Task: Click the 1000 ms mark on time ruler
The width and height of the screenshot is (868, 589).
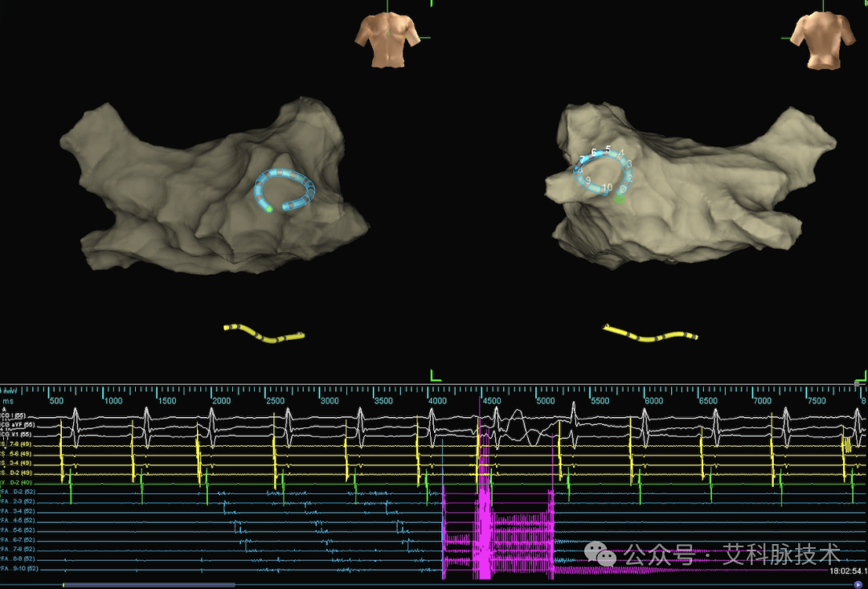Action: point(113,401)
